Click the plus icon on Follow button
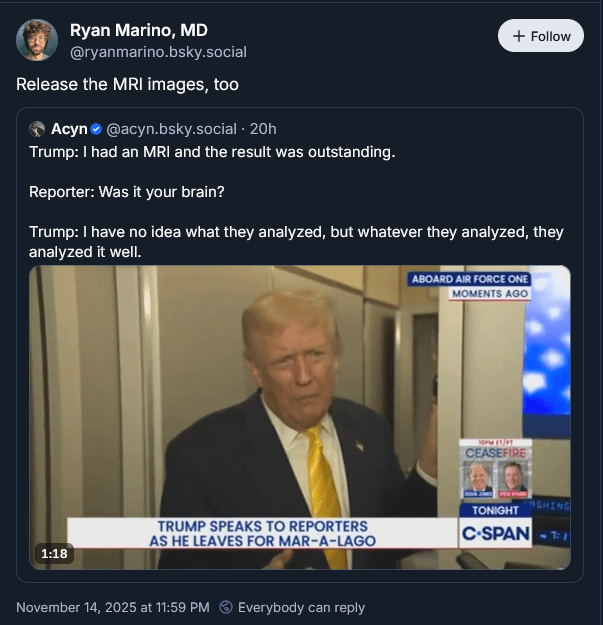 pos(518,36)
